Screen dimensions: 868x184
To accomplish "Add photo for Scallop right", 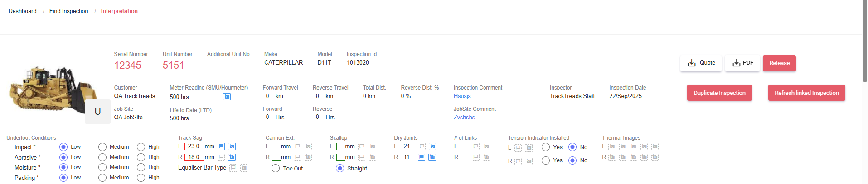I will 373,157.
